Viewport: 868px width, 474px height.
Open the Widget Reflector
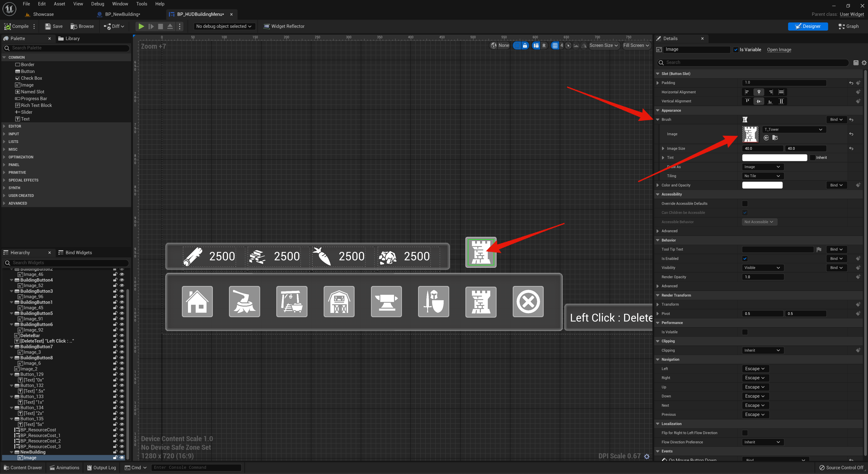(284, 26)
